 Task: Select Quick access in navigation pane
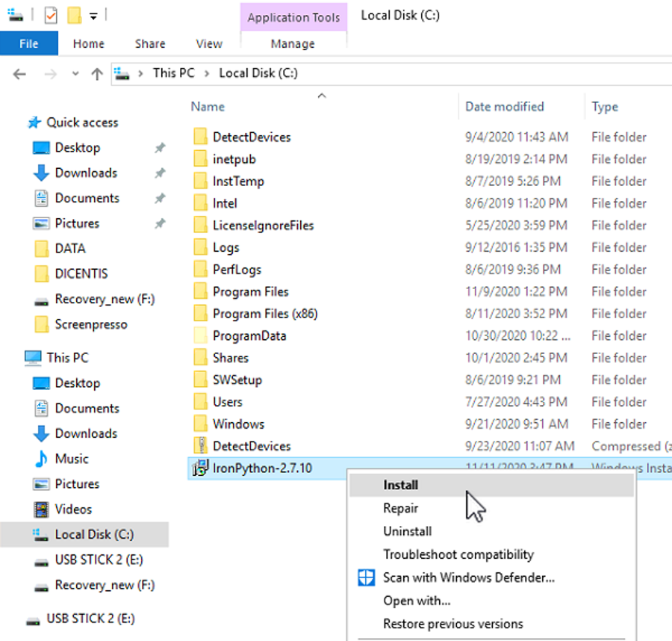[82, 123]
